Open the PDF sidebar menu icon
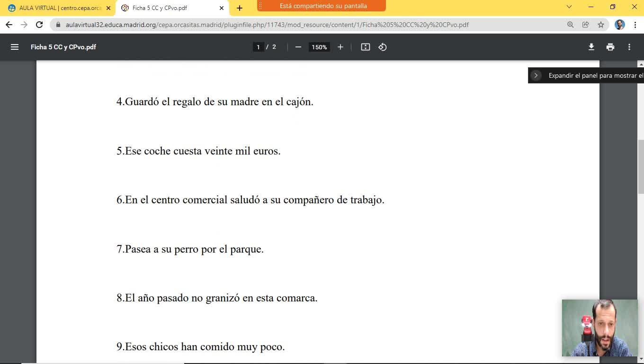Image resolution: width=644 pixels, height=364 pixels. pos(15,47)
